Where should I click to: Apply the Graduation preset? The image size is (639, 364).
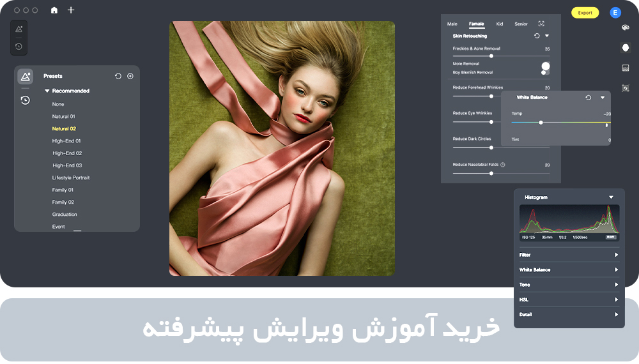[x=65, y=214]
